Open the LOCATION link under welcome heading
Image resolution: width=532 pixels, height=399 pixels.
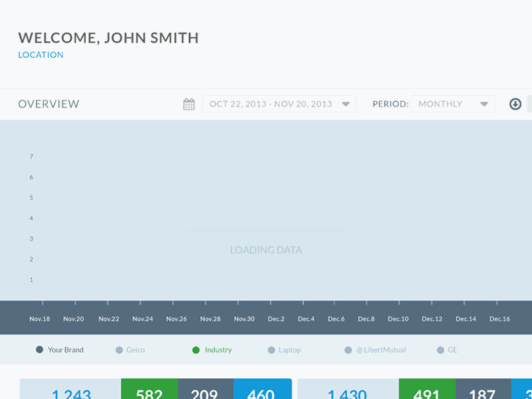[41, 55]
